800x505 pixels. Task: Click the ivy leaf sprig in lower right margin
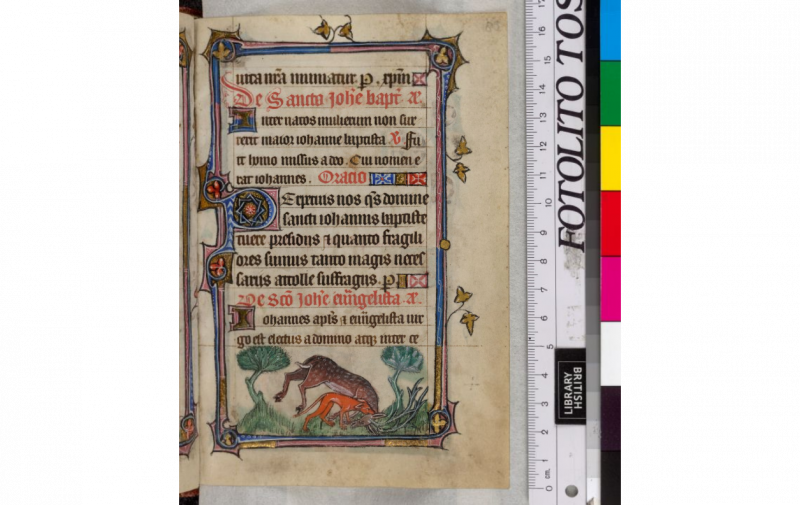[x=464, y=309]
